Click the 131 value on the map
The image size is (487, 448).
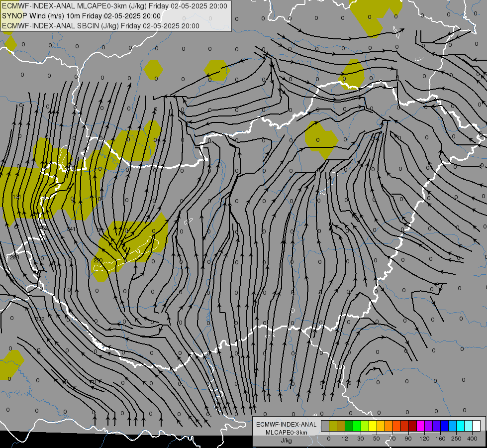[x=17, y=197]
